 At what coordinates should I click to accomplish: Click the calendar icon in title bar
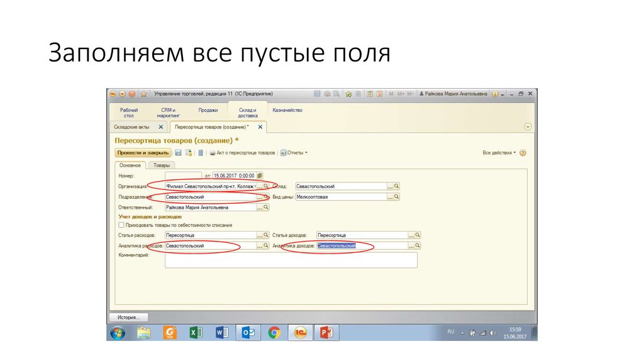pyautogui.click(x=379, y=94)
